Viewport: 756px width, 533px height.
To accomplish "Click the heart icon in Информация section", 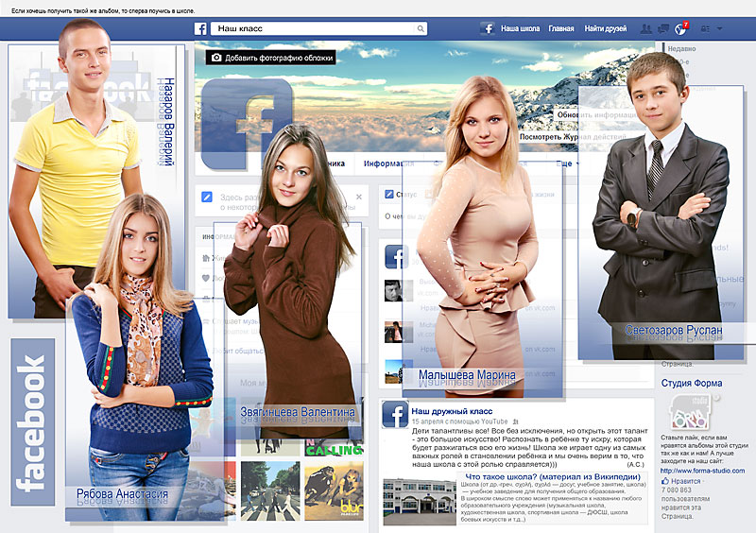I will coord(206,279).
